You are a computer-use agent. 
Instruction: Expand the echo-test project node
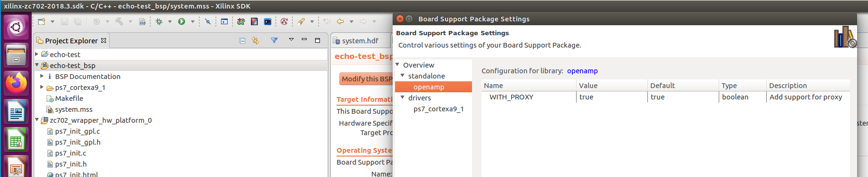37,54
